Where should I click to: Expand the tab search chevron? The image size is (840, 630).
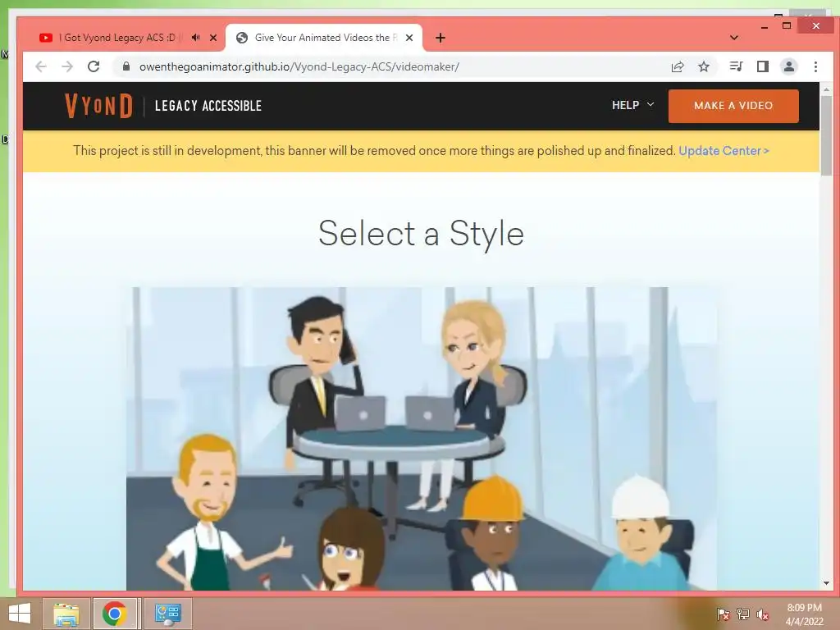coord(734,38)
